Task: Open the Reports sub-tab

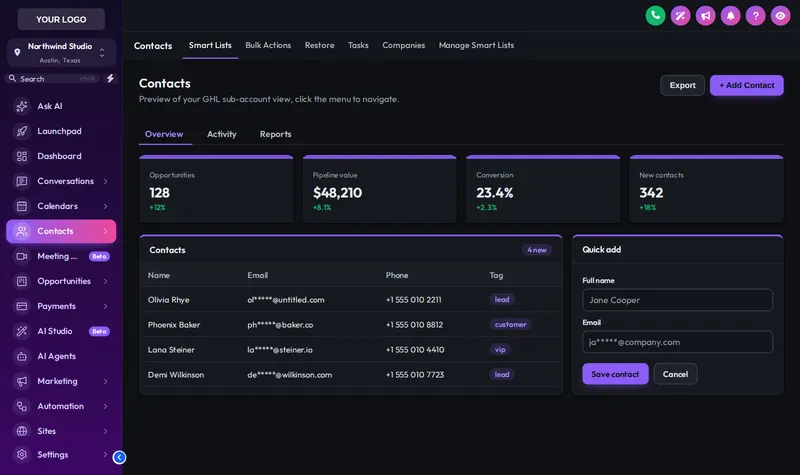Action: tap(276, 134)
